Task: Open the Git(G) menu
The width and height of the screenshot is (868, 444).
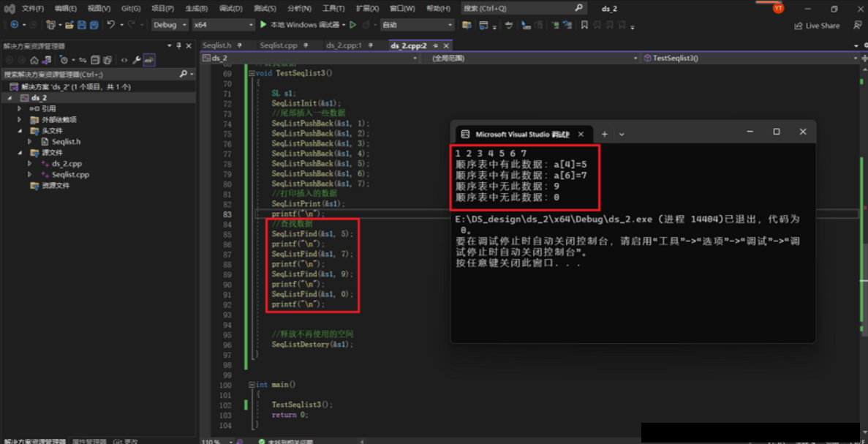Action: tap(131, 8)
